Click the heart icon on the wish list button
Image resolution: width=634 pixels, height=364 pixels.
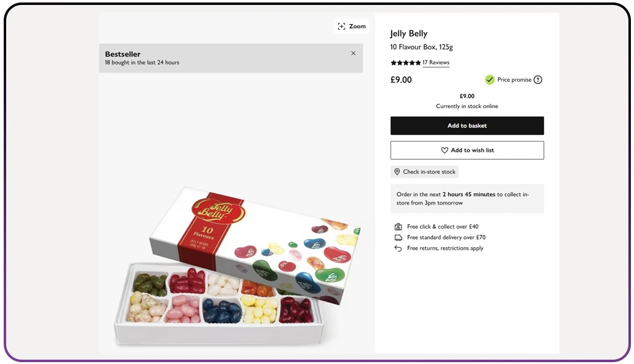(x=444, y=150)
